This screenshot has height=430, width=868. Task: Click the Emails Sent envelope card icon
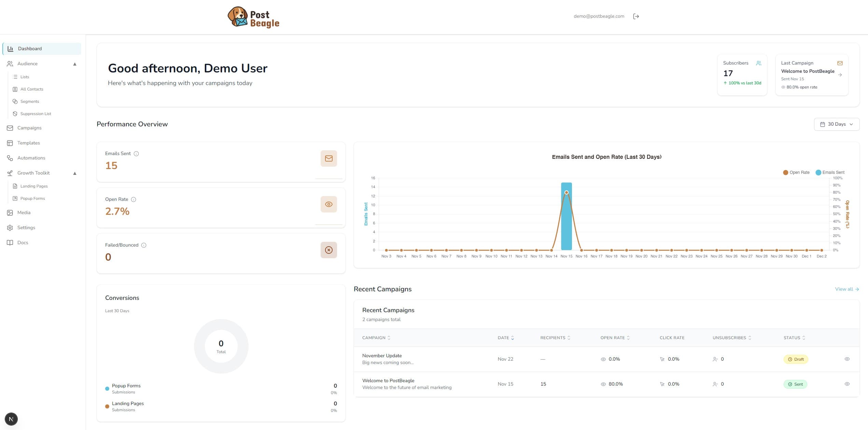(x=328, y=158)
